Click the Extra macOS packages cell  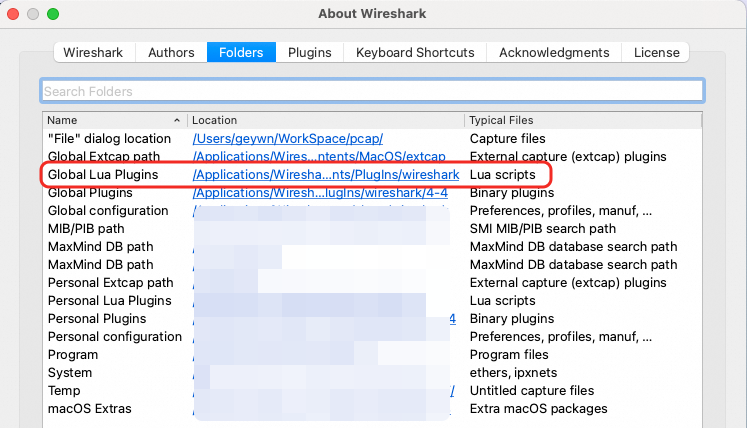coord(538,409)
